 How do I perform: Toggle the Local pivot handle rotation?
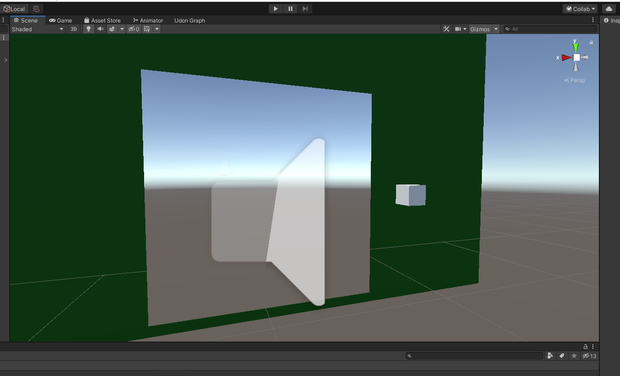14,9
